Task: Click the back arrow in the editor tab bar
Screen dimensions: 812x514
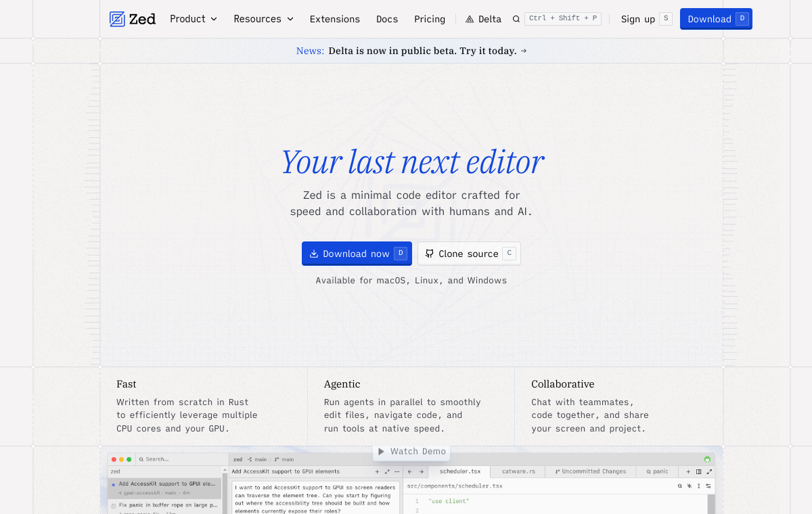Action: pos(410,471)
